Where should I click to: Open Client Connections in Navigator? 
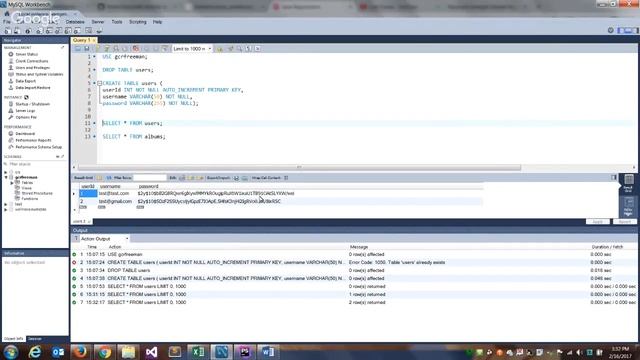[31, 61]
